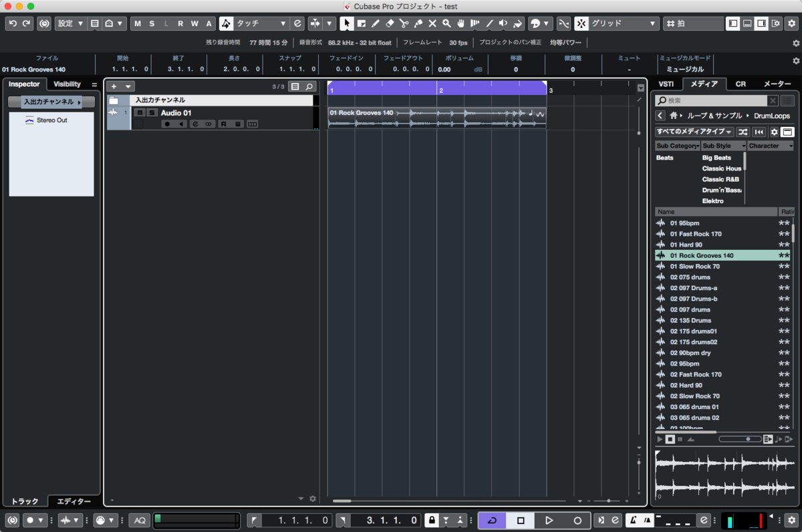Screen dimensions: 802x532
Task: Toggle the right zone visibility
Action: 761,23
